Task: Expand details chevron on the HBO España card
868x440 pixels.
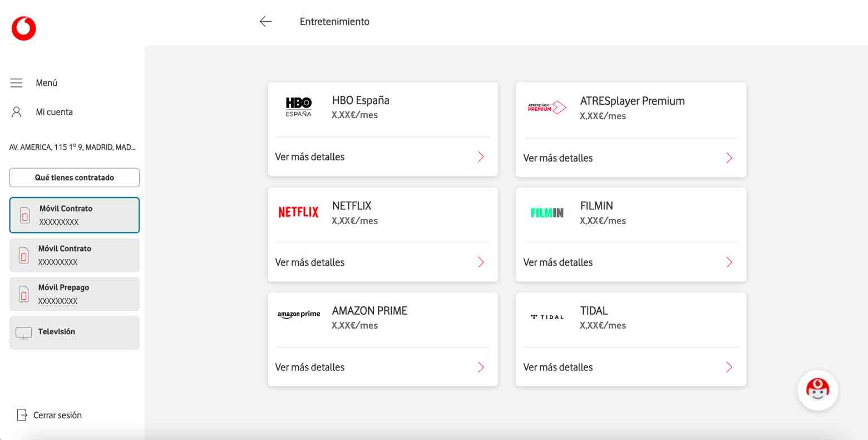Action: 480,157
